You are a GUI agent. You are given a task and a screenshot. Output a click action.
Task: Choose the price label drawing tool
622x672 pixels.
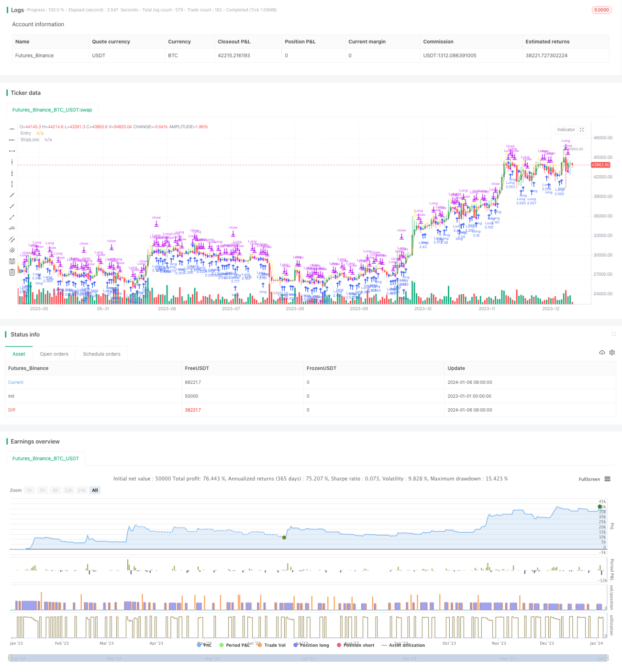12,228
